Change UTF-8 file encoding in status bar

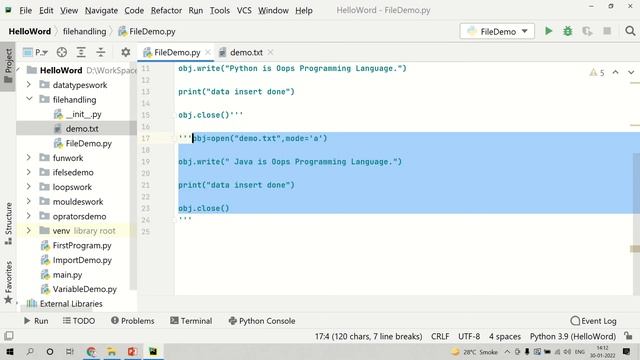click(x=469, y=336)
